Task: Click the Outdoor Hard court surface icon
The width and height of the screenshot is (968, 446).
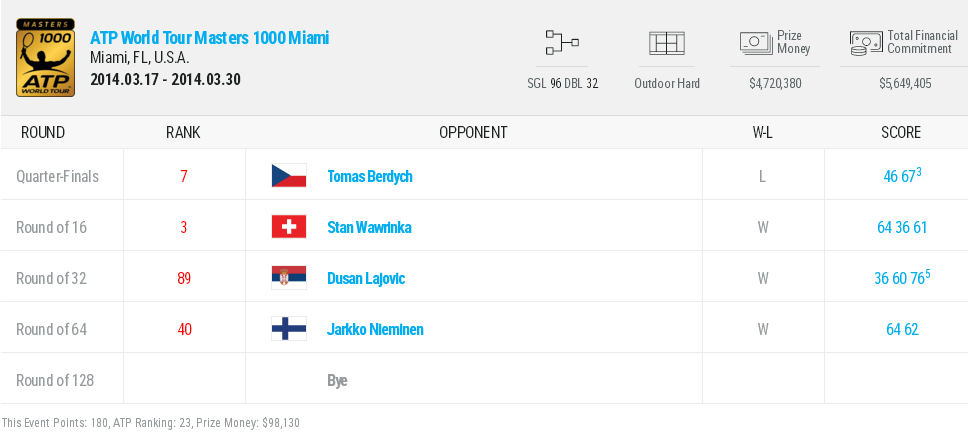Action: click(666, 43)
